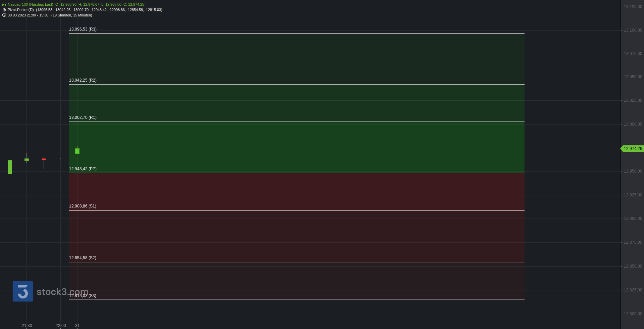Click the 21:30 time axis marker
This screenshot has width=644, height=329.
tap(27, 326)
